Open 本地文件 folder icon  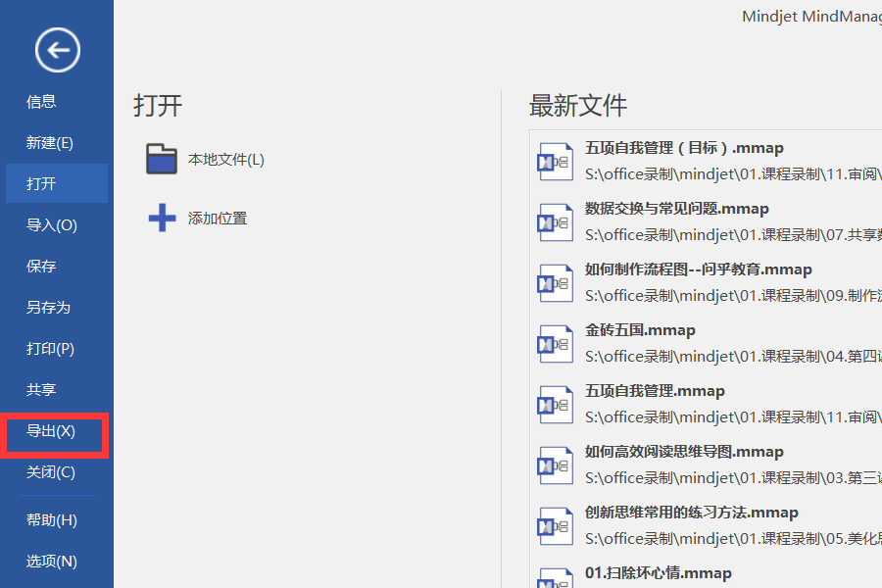coord(162,157)
